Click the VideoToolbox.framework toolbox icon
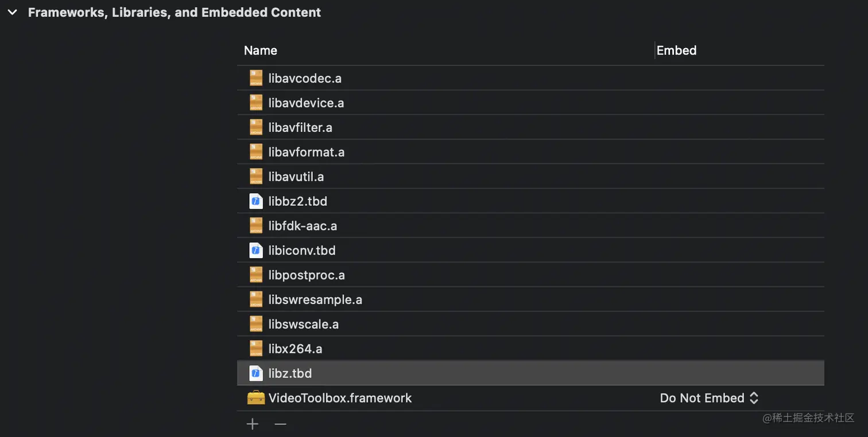This screenshot has height=437, width=868. click(256, 398)
